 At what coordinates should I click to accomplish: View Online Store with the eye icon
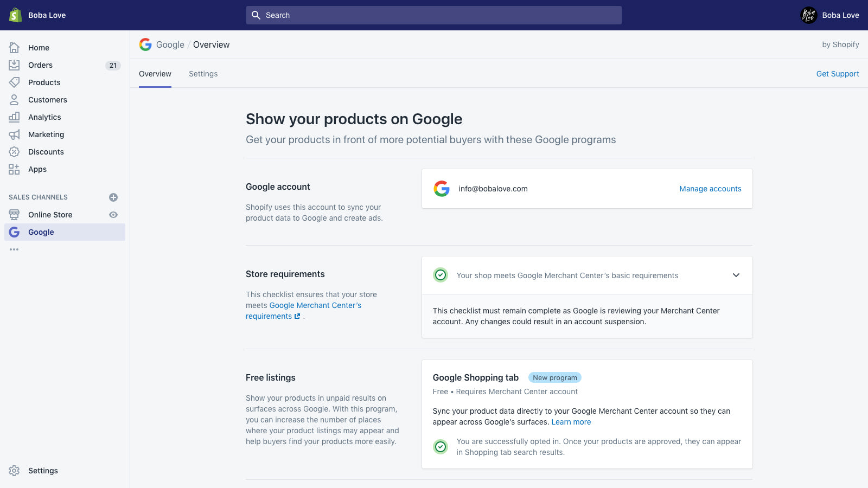113,215
